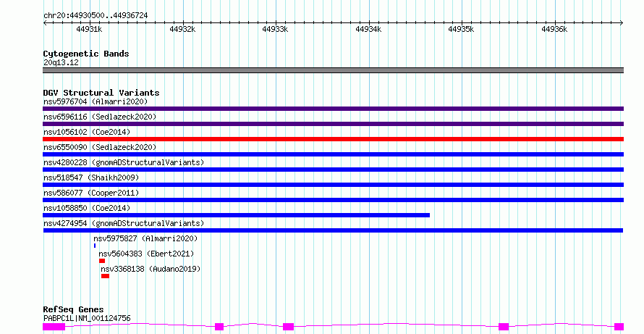Click the 44936k ruler tick label
Screen dimensions: 644x334
pos(554,29)
